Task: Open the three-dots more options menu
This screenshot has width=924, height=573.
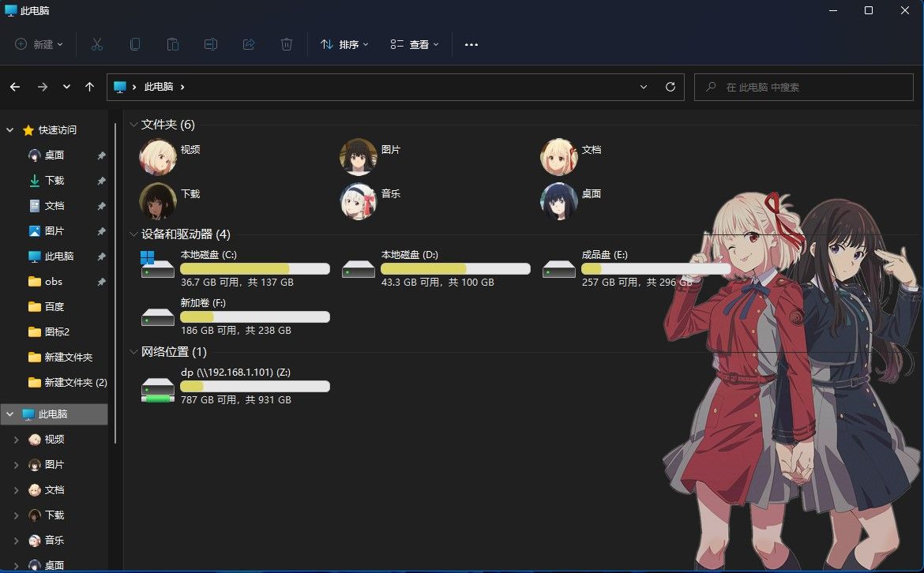Action: [x=471, y=44]
